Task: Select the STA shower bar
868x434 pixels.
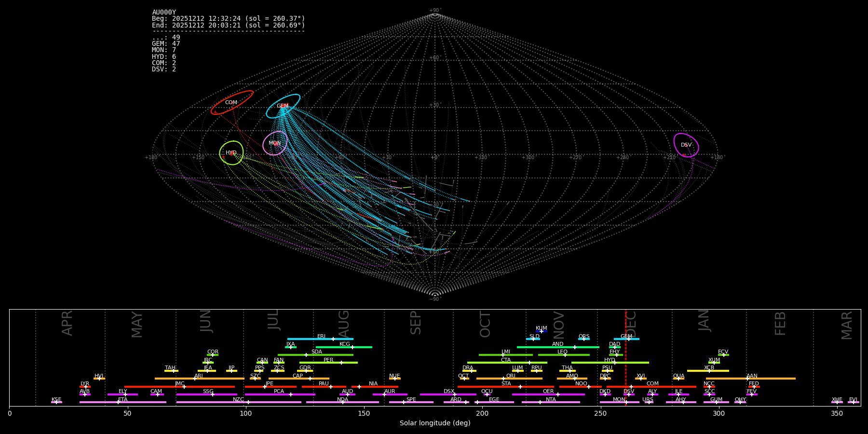Action: click(x=506, y=387)
